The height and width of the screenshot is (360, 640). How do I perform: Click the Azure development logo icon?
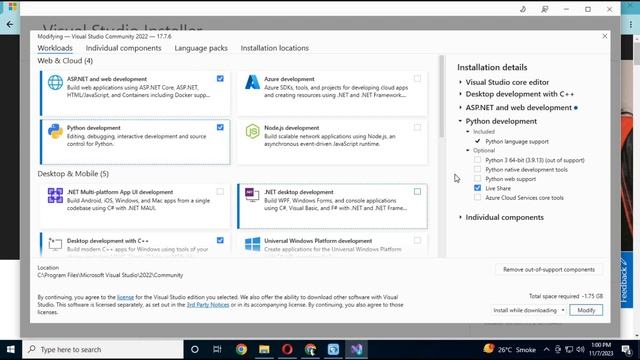(252, 82)
